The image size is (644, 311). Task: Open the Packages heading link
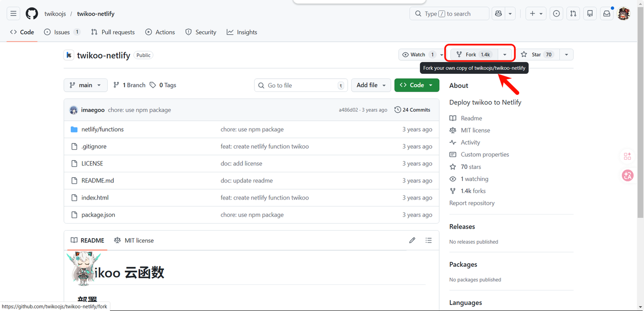pos(463,264)
